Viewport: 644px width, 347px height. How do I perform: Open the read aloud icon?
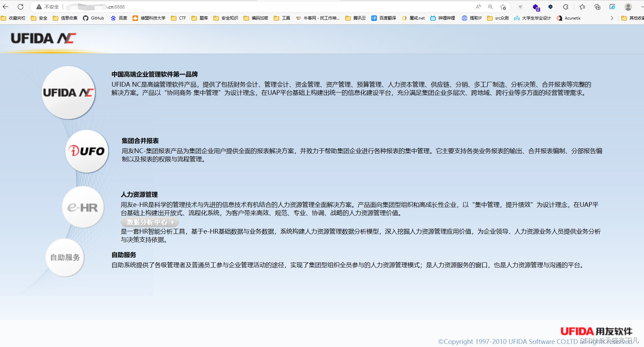[478, 7]
